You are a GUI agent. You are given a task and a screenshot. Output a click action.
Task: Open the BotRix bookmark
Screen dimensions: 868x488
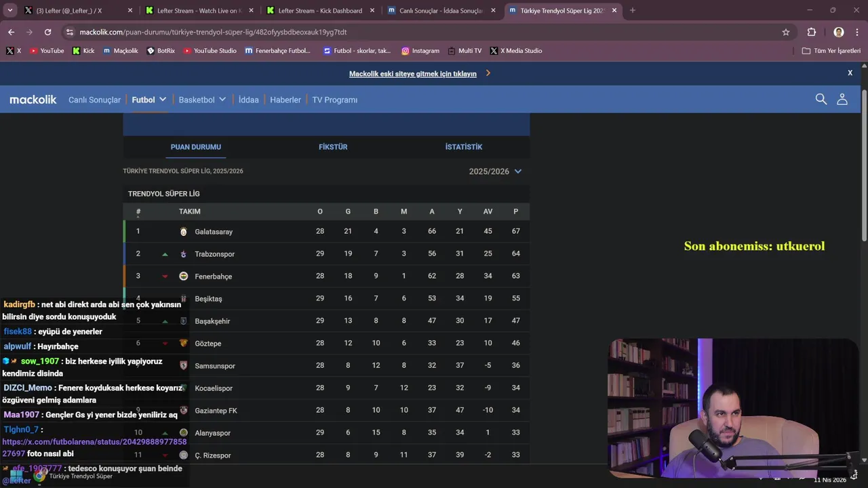pos(161,51)
